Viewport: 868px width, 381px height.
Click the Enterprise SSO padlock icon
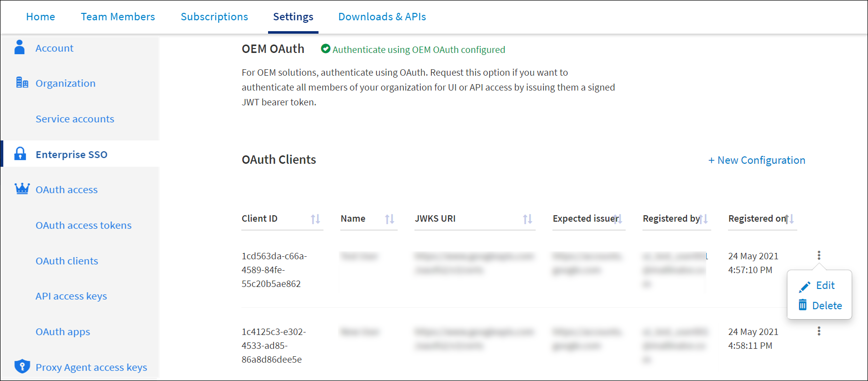pos(20,154)
